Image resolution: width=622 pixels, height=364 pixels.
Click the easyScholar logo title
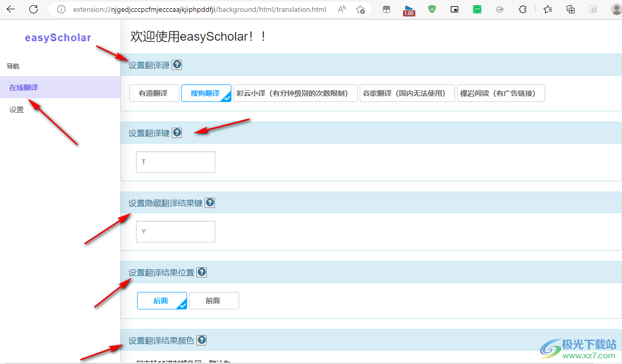coord(58,38)
